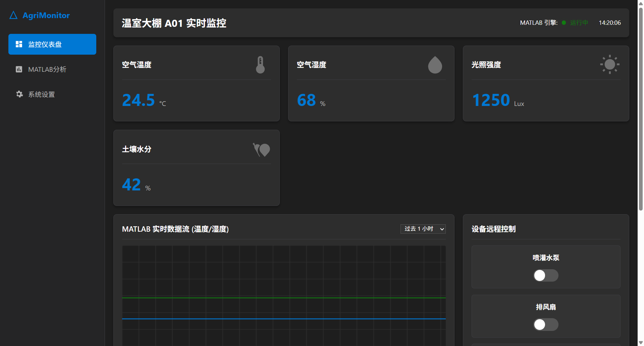Click the plant icon on 土壤水分 card

coord(262,150)
